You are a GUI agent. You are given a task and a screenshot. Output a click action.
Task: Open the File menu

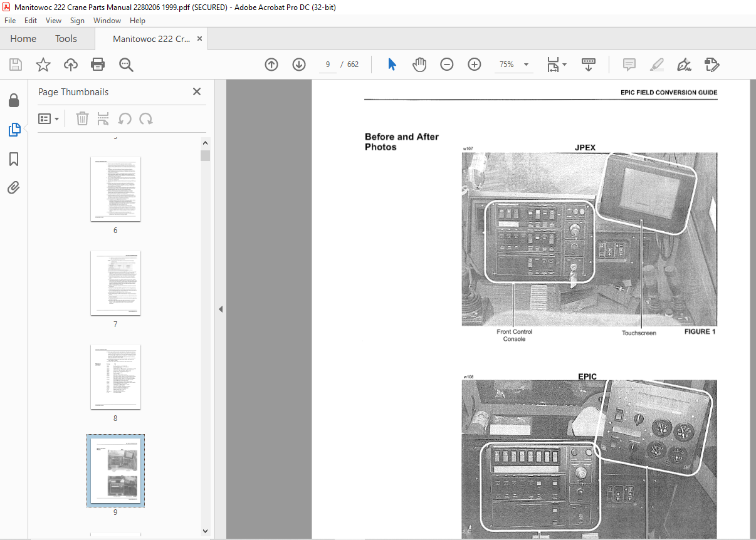[10, 21]
